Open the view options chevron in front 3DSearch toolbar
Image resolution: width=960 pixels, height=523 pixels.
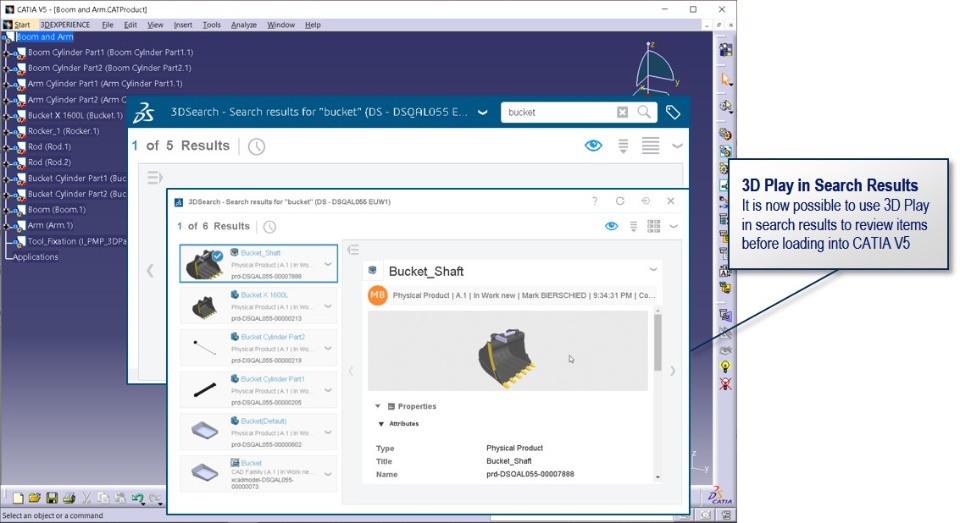pyautogui.click(x=673, y=227)
